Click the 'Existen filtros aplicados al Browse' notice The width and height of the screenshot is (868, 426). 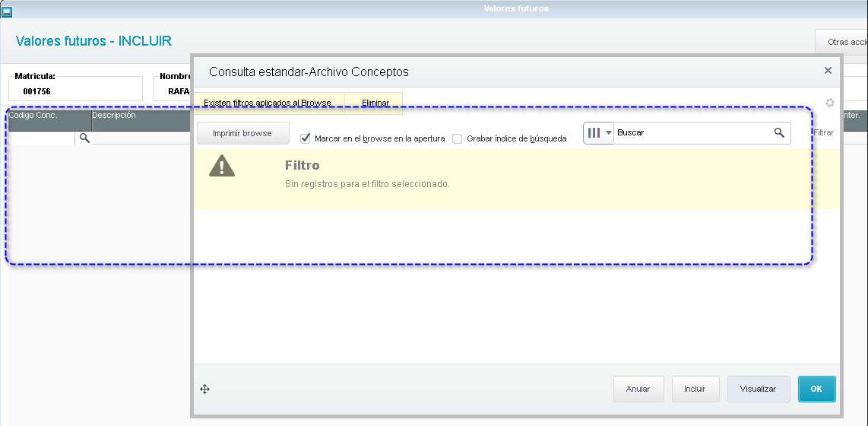(268, 103)
